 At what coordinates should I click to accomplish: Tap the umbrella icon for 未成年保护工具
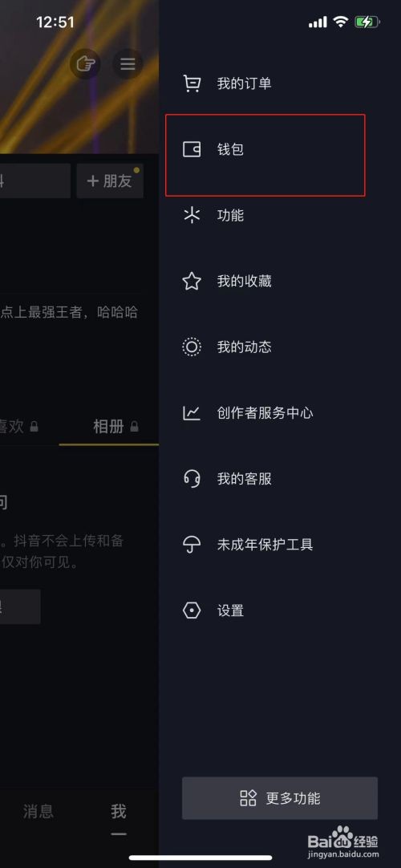click(x=192, y=545)
